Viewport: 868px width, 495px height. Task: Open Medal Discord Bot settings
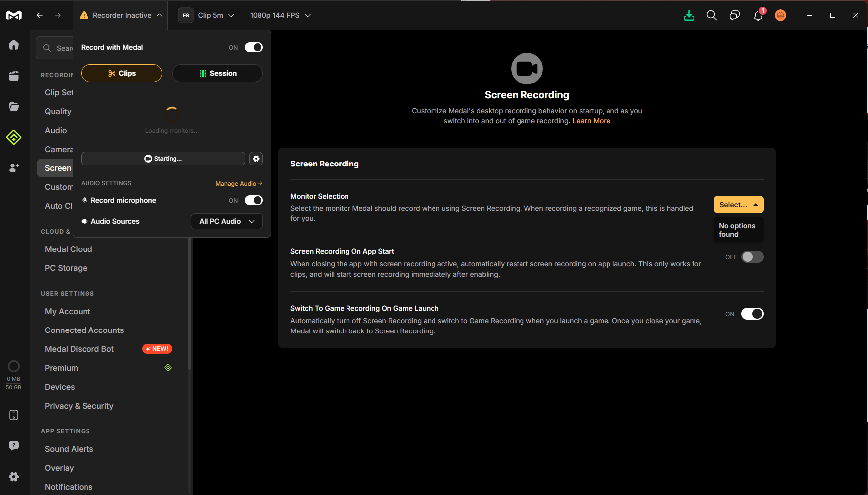[x=80, y=349]
